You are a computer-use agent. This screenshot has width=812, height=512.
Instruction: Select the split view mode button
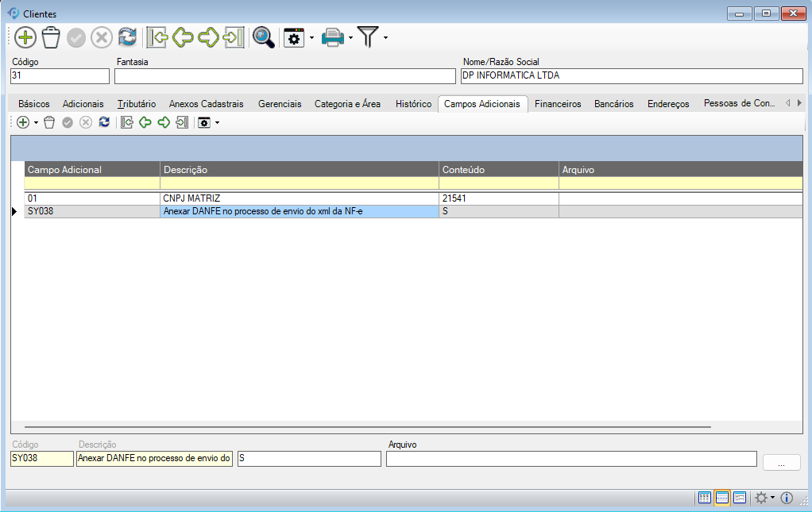(722, 498)
